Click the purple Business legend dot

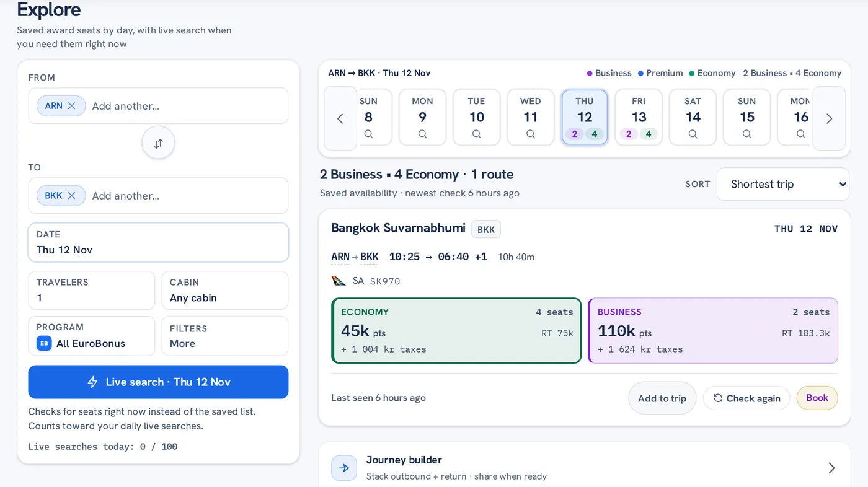click(x=590, y=73)
